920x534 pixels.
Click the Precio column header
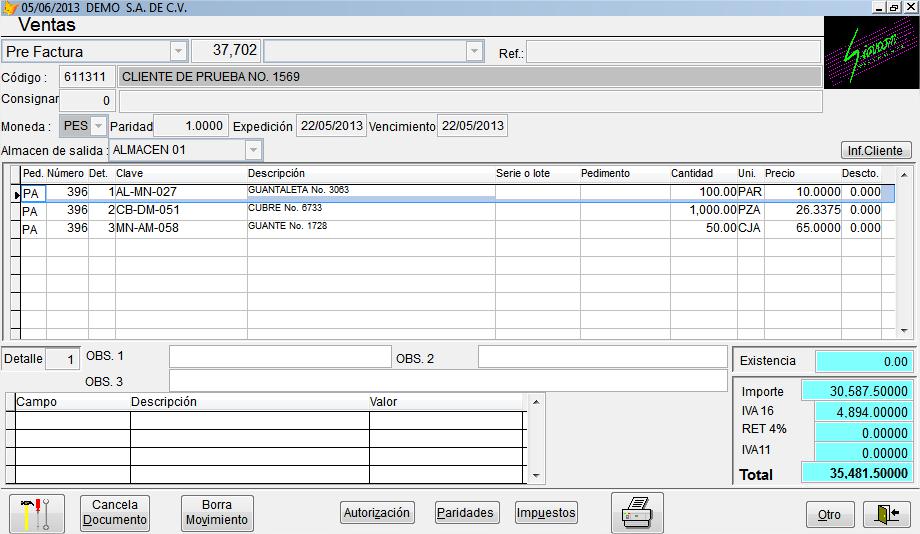click(x=803, y=174)
